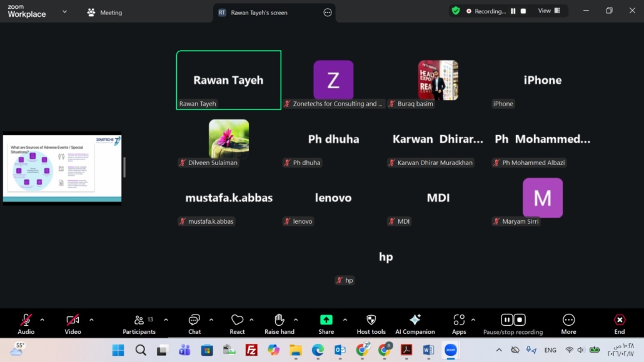644x362 pixels.
Task: Select Rawan Tayeh's video tile
Action: [229, 80]
